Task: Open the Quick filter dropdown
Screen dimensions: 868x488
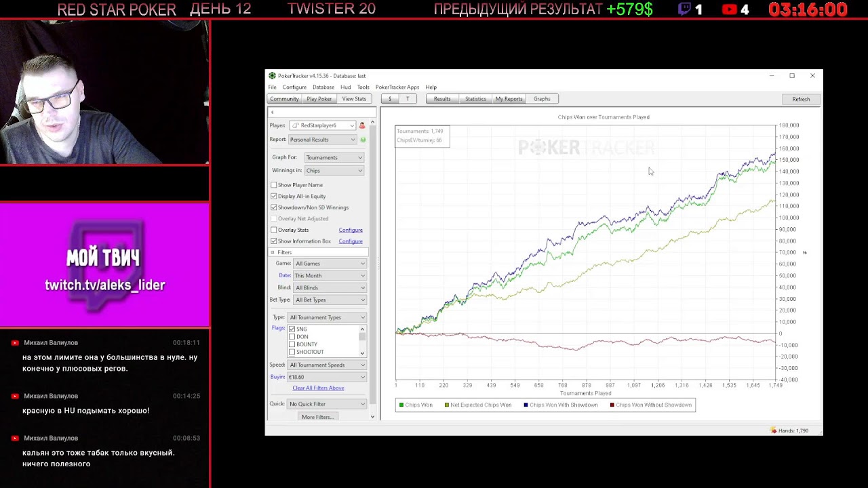Action: coord(328,404)
